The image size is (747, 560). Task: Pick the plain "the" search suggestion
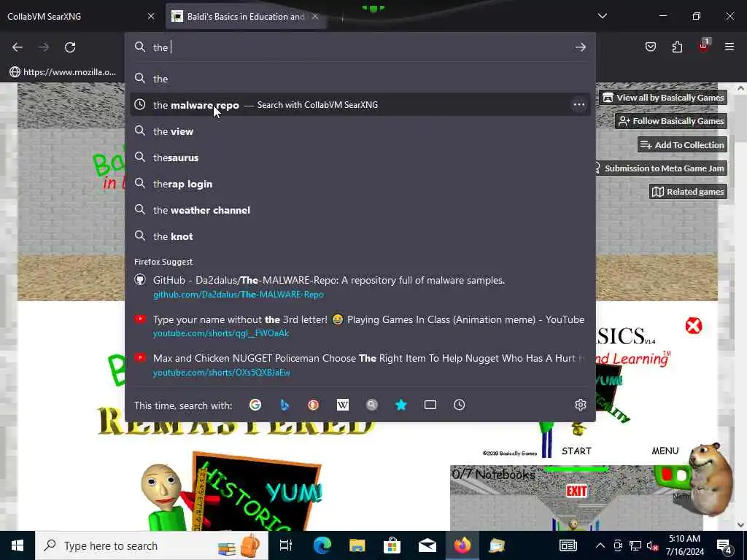[360, 79]
